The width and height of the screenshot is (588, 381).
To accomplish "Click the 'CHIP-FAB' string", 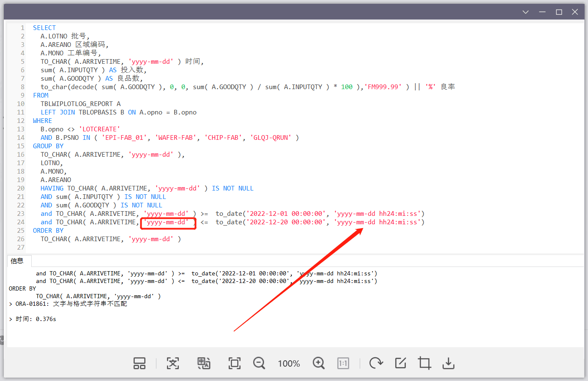I will coord(224,138).
